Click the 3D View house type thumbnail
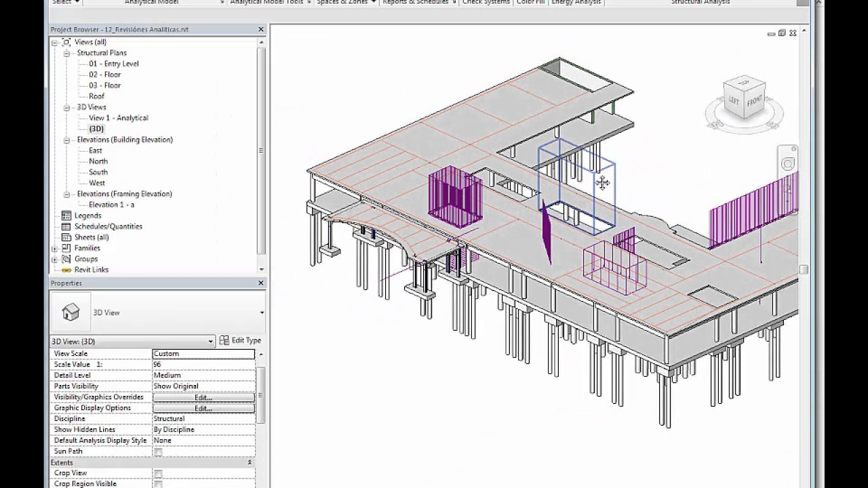This screenshot has width=868, height=488. point(71,312)
